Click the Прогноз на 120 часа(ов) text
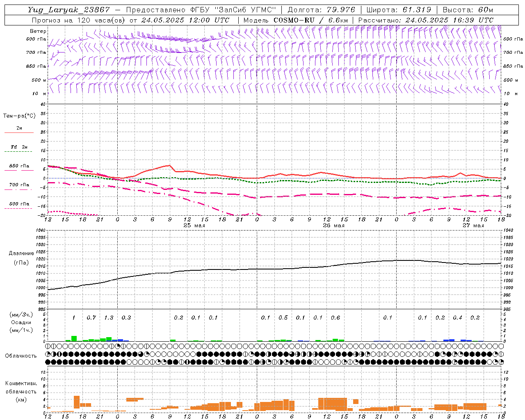Image resolution: width=525 pixels, height=420 pixels. pyautogui.click(x=79, y=20)
